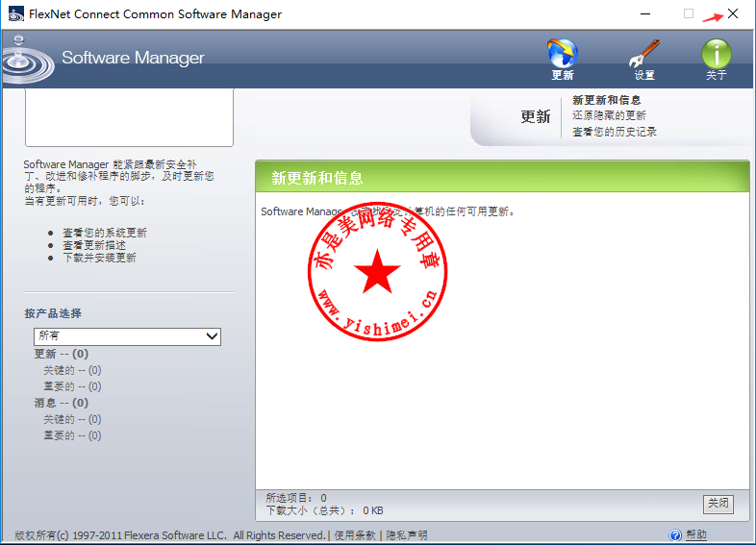Click the copyright Flexera Software LLC text
Viewport: 756px width, 545px height.
169,535
